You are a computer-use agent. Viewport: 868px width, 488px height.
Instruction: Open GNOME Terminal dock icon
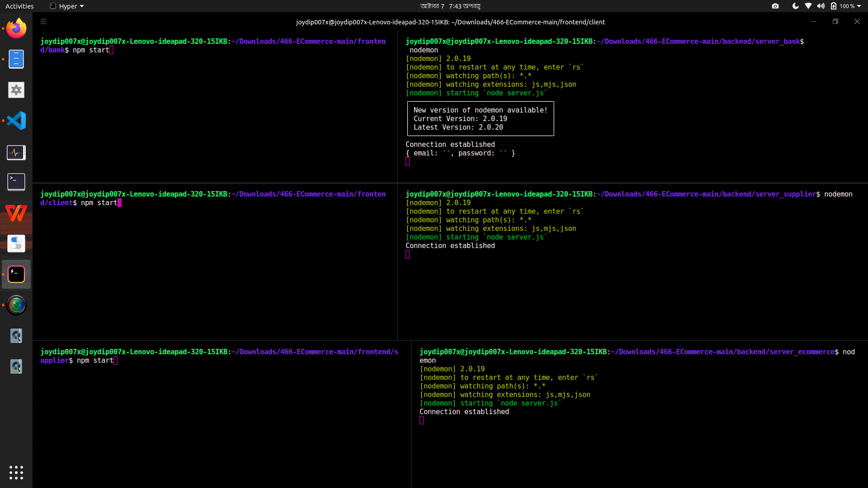tap(16, 182)
